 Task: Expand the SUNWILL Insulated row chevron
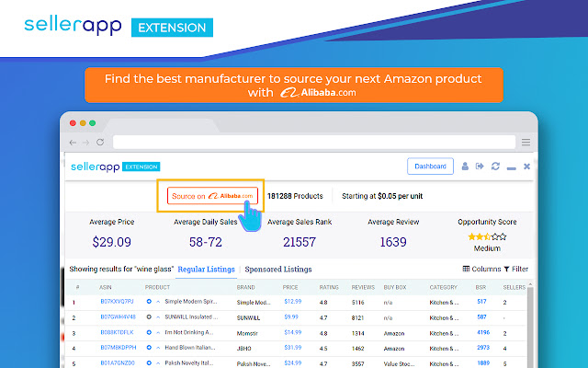(x=158, y=317)
